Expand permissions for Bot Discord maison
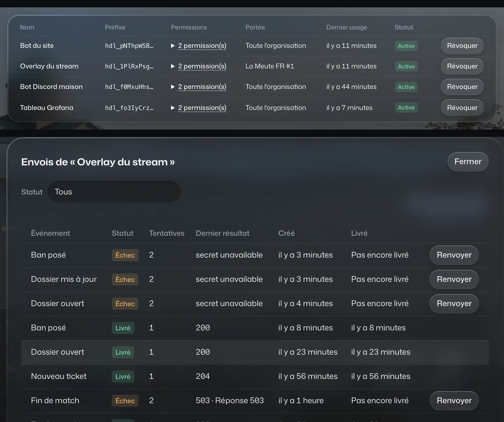The height and width of the screenshot is (422, 504). coord(198,87)
